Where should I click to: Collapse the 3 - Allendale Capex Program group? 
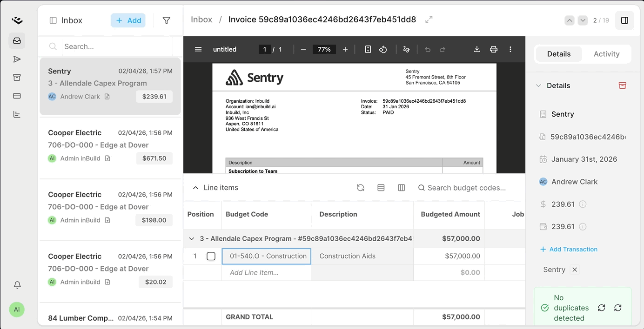[x=191, y=239]
